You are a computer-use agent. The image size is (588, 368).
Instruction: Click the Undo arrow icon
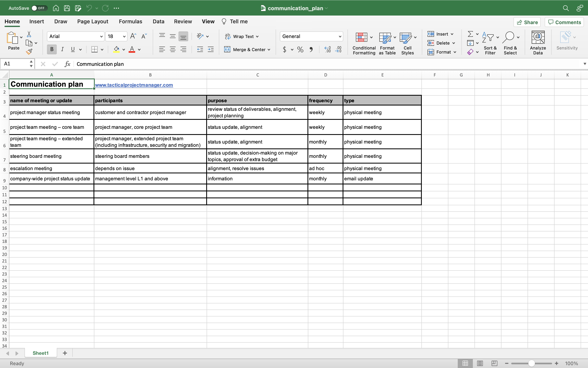pyautogui.click(x=89, y=8)
